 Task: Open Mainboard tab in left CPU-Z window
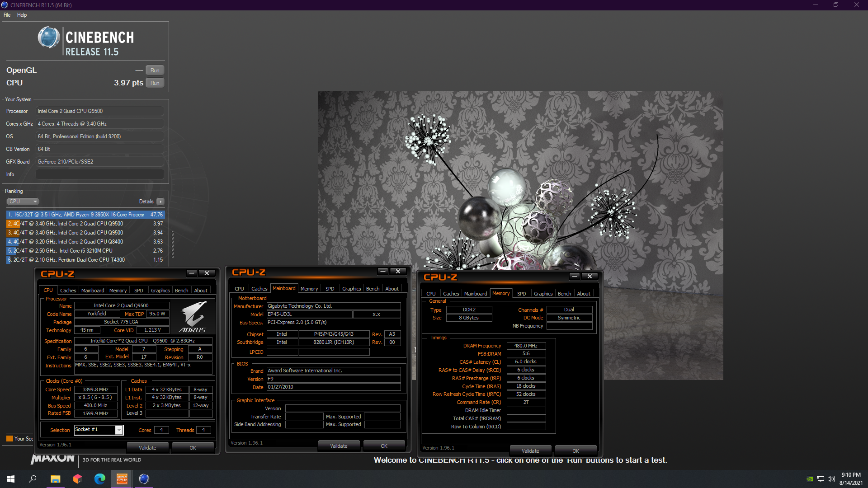pos(93,291)
